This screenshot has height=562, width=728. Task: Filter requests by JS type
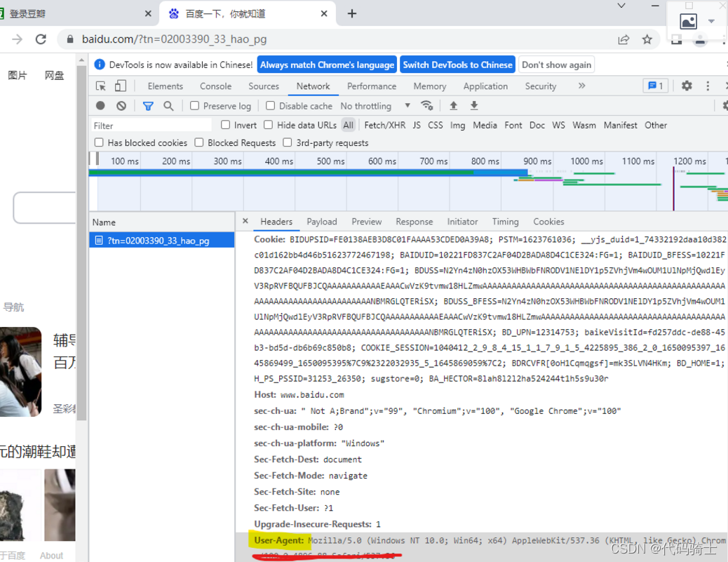417,126
